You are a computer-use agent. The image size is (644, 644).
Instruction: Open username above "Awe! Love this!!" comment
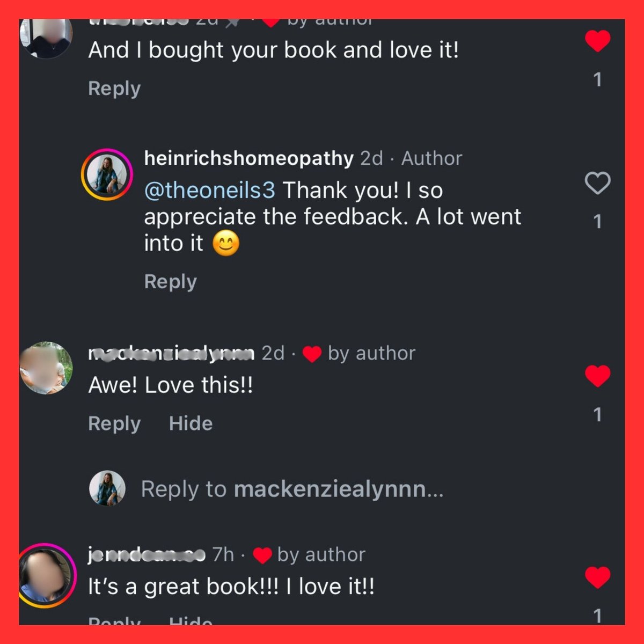pos(171,353)
